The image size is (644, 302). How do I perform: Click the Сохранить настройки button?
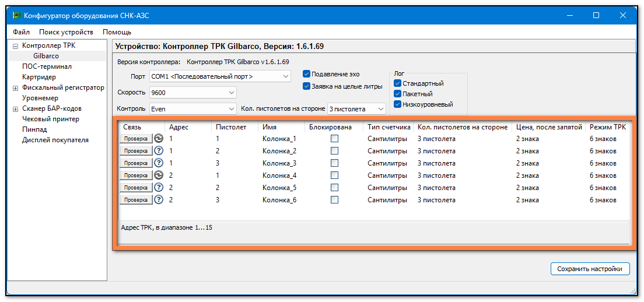590,269
